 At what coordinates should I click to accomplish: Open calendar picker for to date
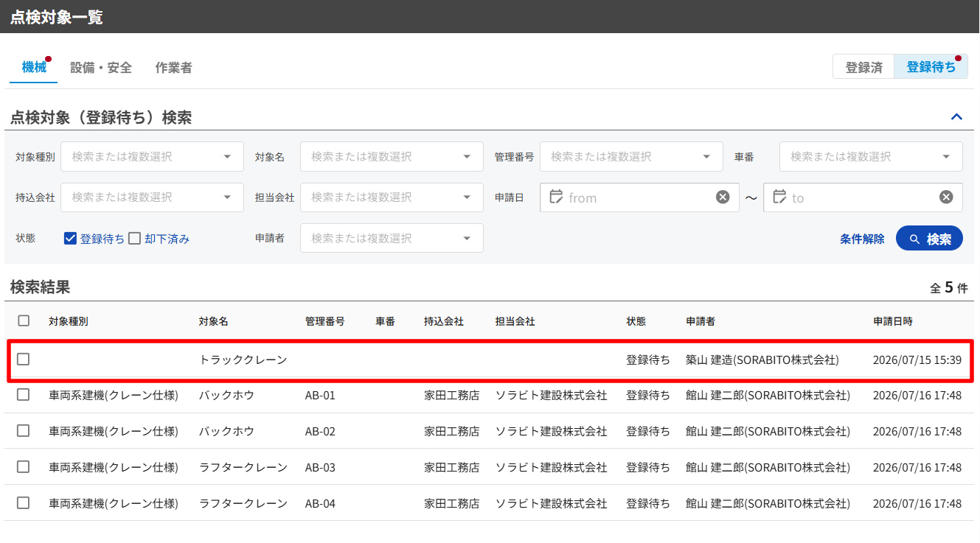(x=779, y=197)
